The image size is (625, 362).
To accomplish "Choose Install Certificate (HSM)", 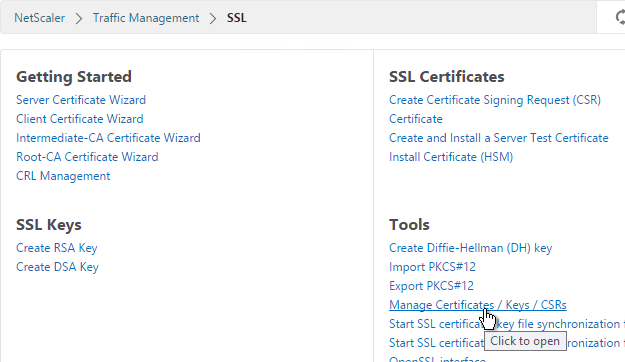I will 451,157.
